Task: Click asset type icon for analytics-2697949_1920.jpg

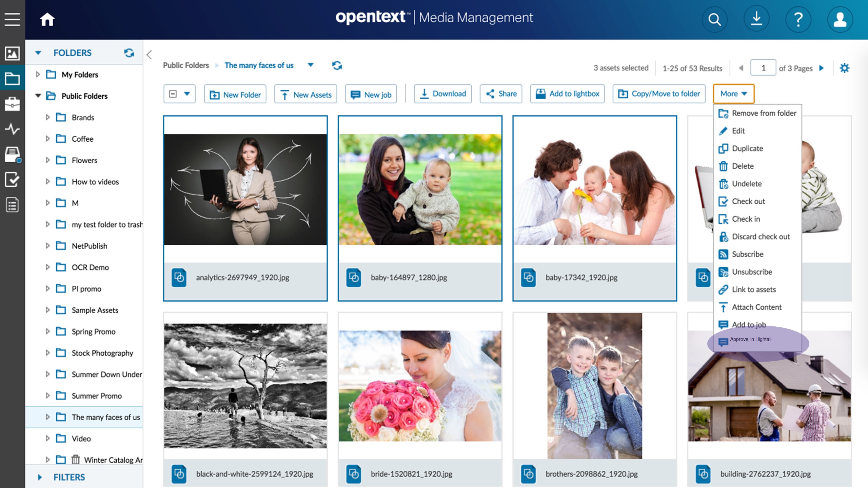Action: coord(179,278)
